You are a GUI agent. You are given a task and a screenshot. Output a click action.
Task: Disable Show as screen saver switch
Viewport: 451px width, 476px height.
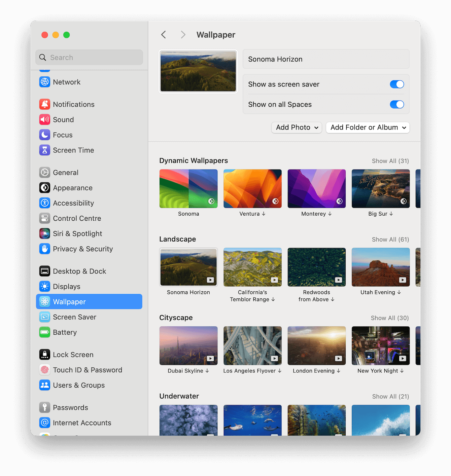pos(397,84)
